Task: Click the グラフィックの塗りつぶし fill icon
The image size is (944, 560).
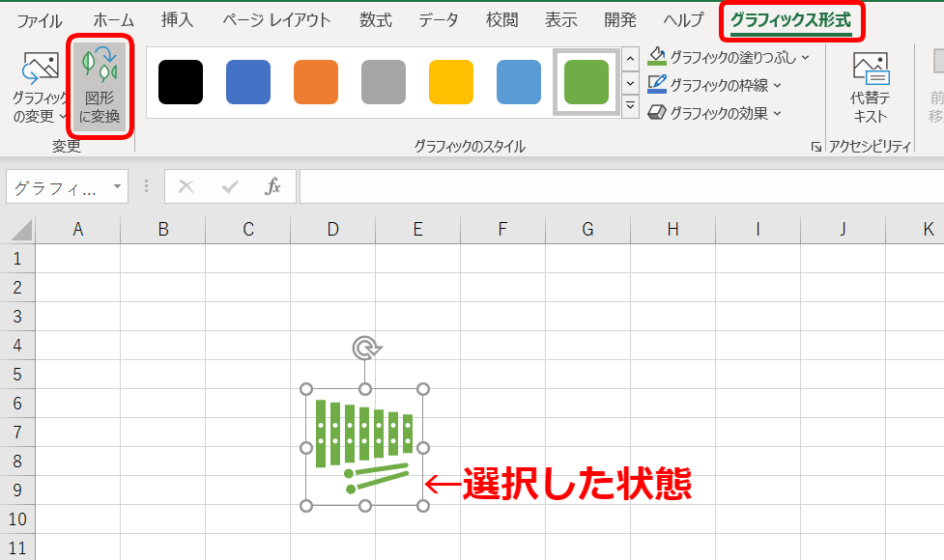Action: pos(659,57)
